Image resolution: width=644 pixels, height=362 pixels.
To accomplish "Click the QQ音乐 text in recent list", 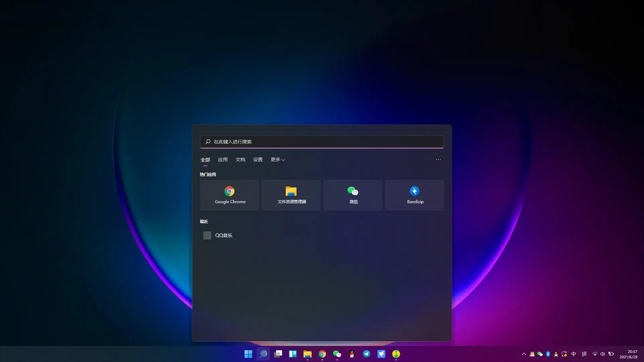I will coord(224,235).
